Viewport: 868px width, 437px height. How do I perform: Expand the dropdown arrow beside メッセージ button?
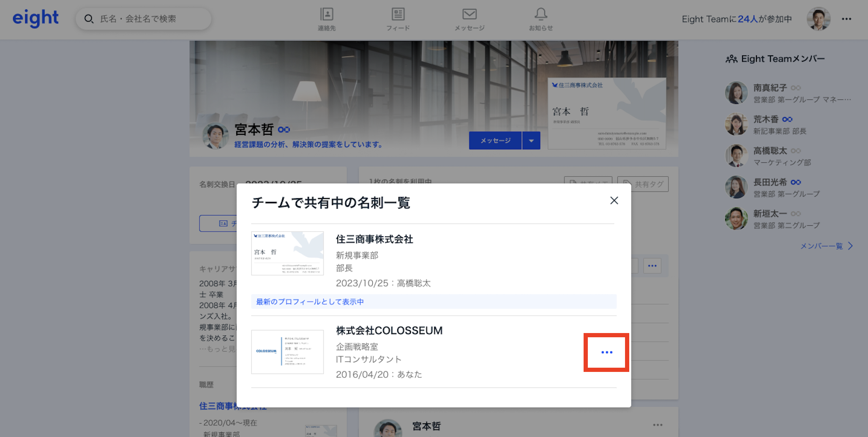531,141
